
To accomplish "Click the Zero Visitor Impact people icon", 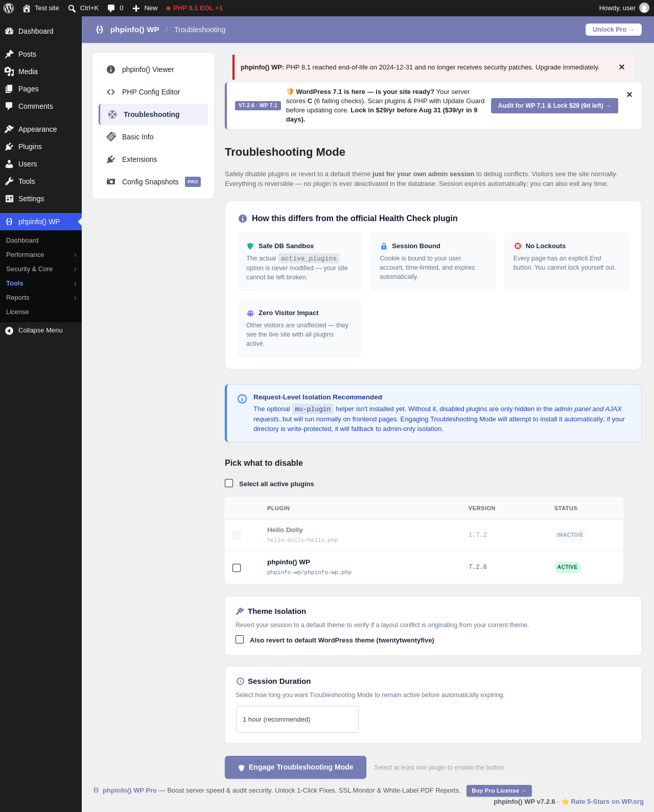I will tap(250, 313).
